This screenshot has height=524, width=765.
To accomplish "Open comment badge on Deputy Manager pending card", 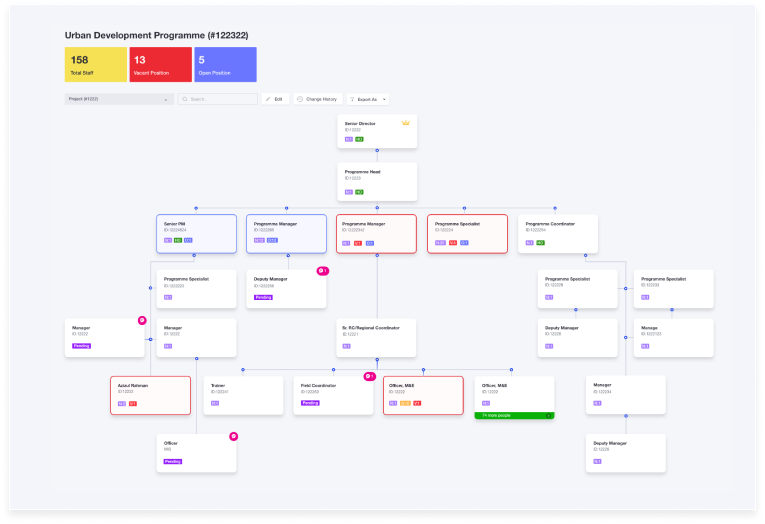I will point(322,270).
